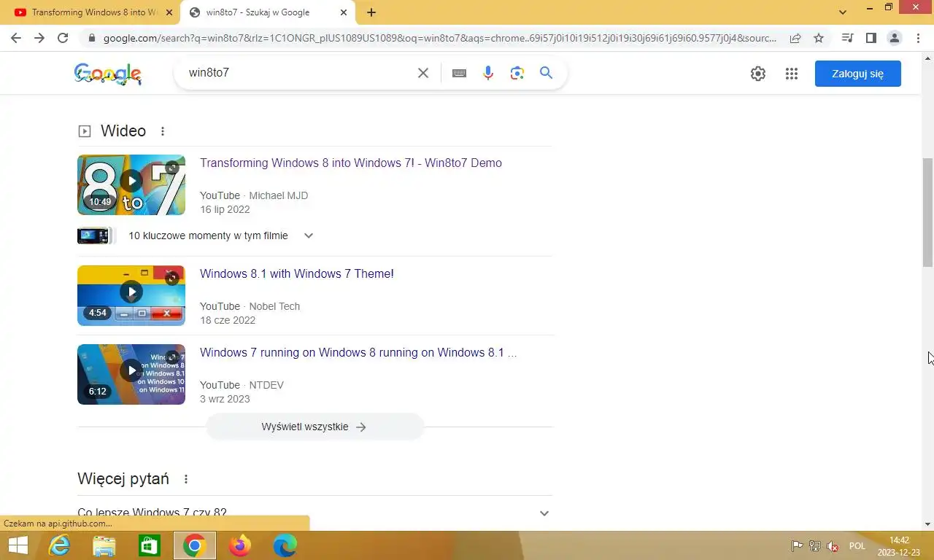The height and width of the screenshot is (560, 934).
Task: Open the on-screen keyboard input tool
Action: coord(459,73)
